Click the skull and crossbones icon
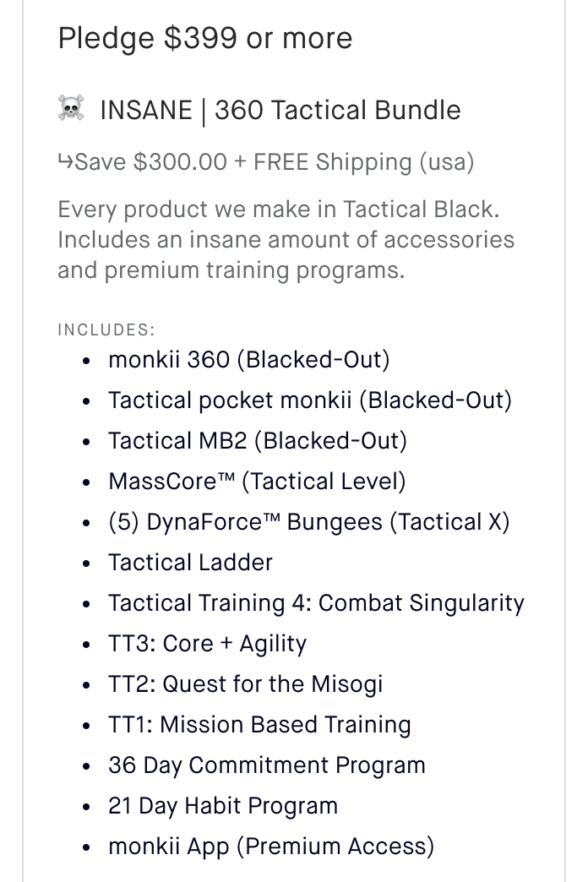Image resolution: width=588 pixels, height=882 pixels. coord(71,110)
